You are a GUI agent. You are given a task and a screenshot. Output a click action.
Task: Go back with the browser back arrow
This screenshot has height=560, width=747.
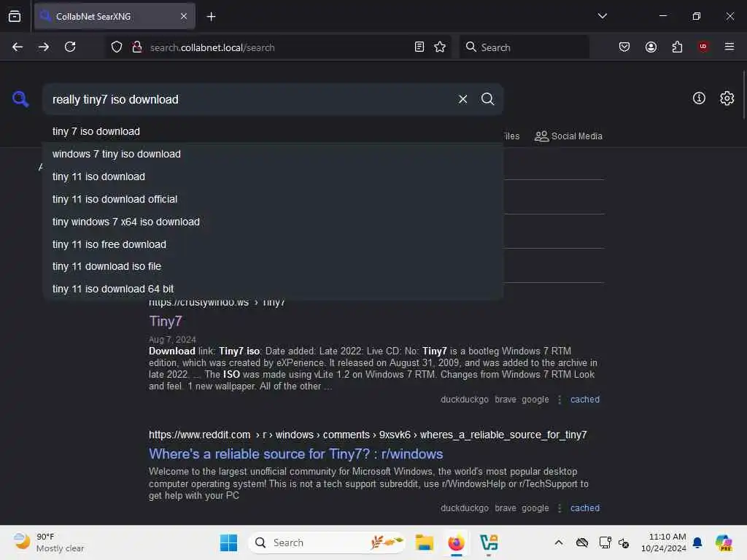[x=18, y=47]
